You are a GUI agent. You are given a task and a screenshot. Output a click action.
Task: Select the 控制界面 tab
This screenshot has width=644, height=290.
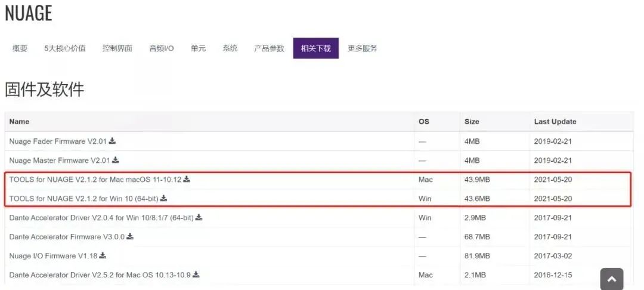pyautogui.click(x=117, y=48)
